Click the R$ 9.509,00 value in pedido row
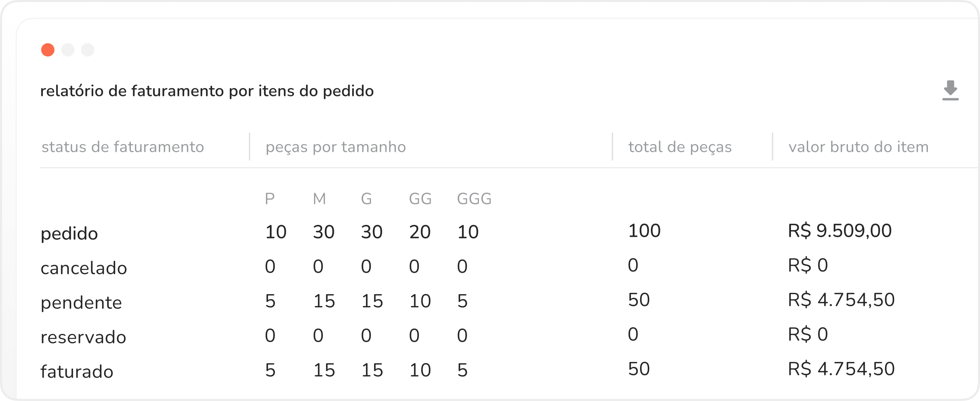The width and height of the screenshot is (980, 401). click(840, 231)
